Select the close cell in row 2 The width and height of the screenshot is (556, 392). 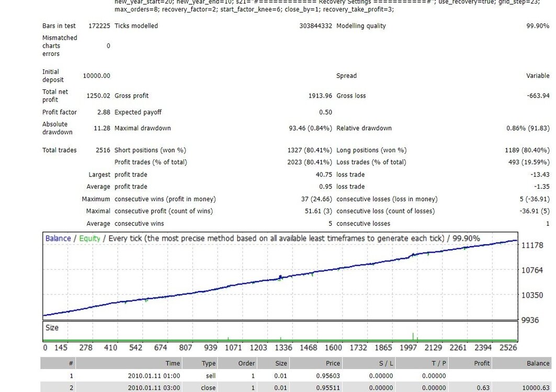pyautogui.click(x=208, y=388)
